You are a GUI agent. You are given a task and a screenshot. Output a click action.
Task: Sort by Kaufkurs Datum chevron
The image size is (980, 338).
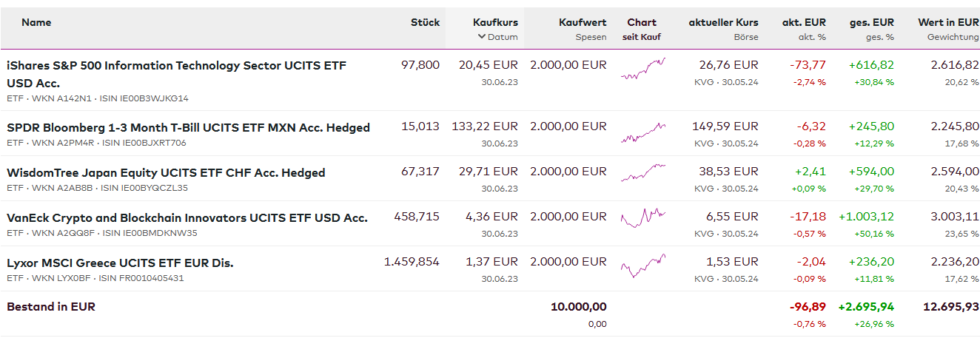pos(482,37)
